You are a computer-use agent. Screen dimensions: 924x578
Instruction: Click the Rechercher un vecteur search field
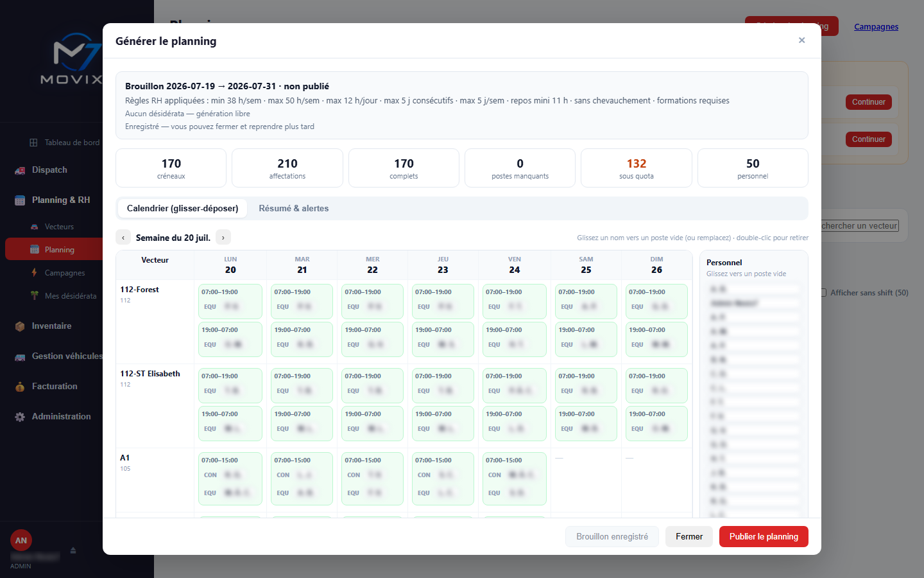860,226
